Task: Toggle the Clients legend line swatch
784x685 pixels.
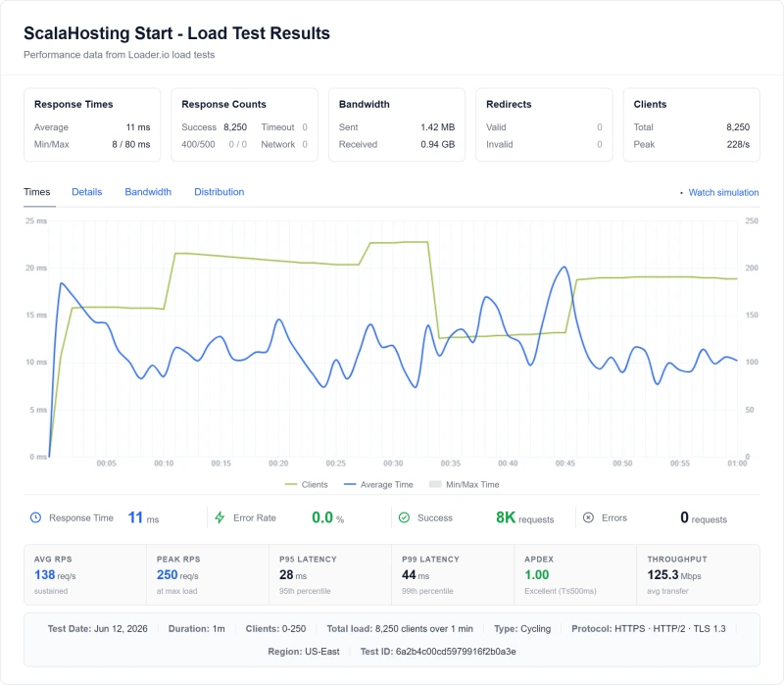Action: [290, 484]
